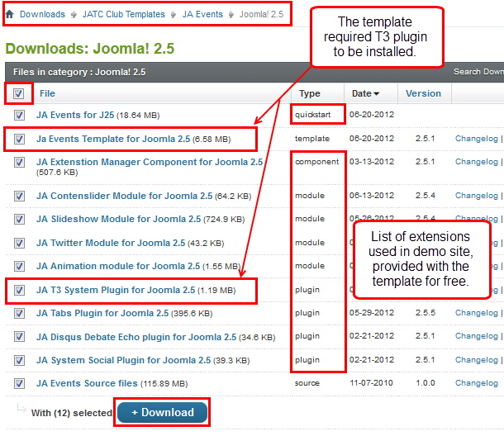Uncheck Ja Events Template for Joomla 2.5 checkbox
The image size is (504, 436).
19,139
